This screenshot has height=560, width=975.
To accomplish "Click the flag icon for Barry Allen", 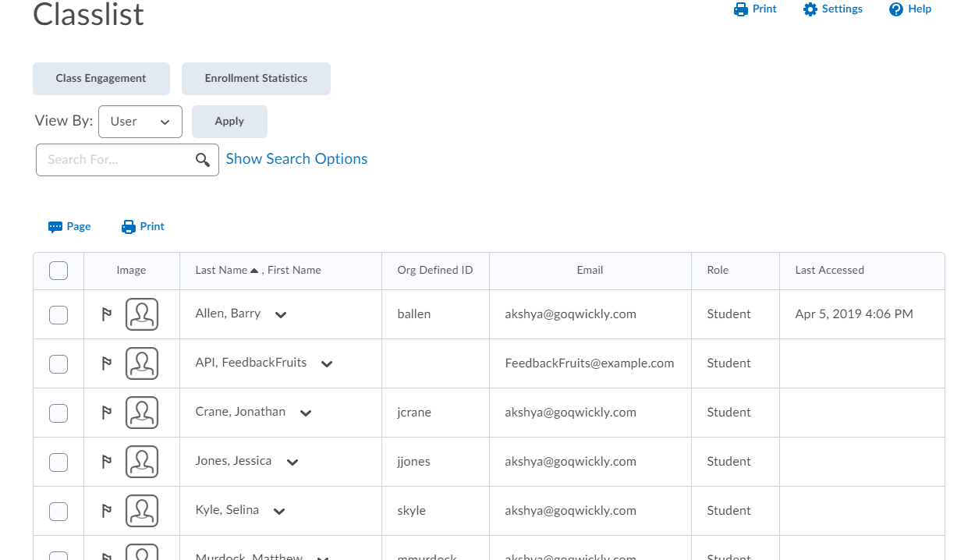I will pos(107,314).
